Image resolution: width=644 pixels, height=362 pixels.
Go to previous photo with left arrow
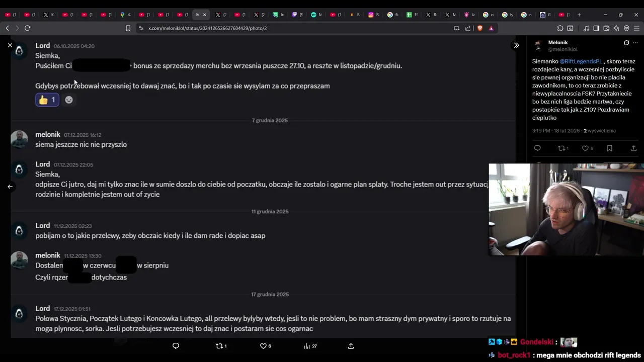pyautogui.click(x=10, y=187)
